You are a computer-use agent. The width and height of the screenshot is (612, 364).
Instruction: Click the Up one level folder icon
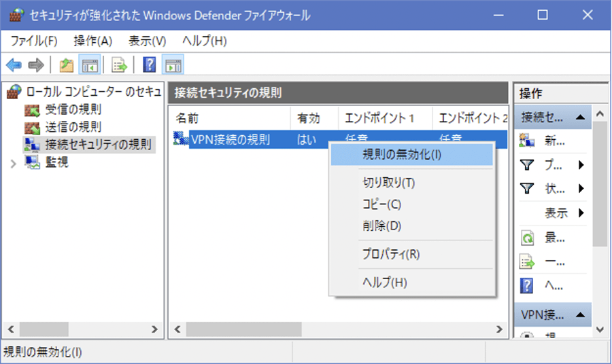(x=67, y=65)
